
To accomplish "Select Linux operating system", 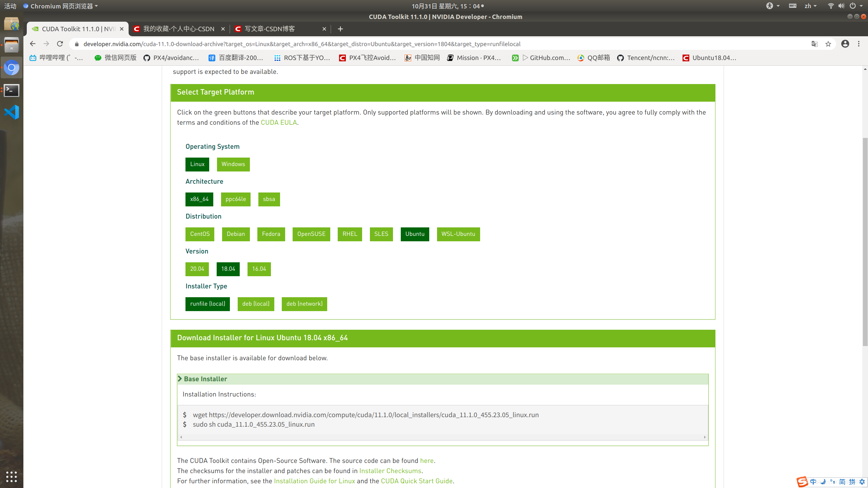I will coord(197,164).
